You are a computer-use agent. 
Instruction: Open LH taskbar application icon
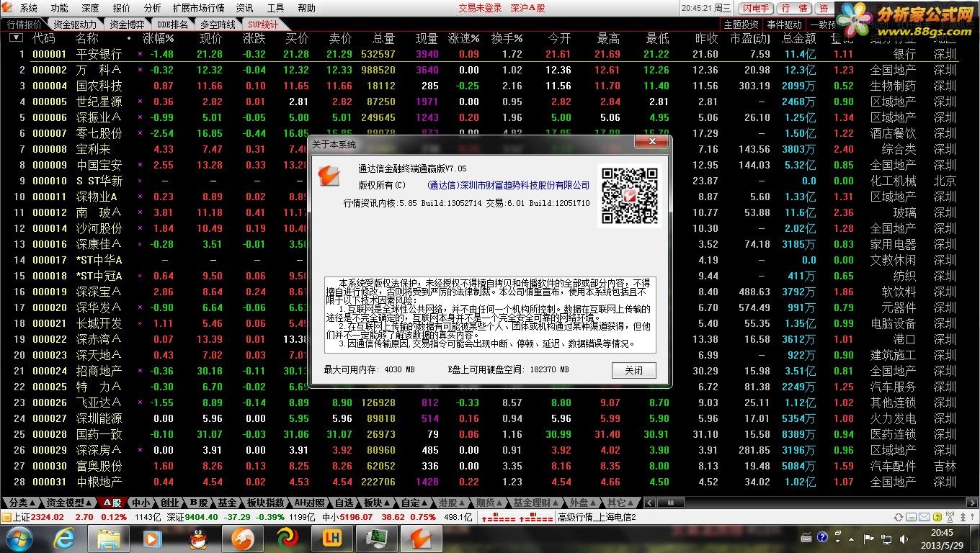tap(331, 538)
